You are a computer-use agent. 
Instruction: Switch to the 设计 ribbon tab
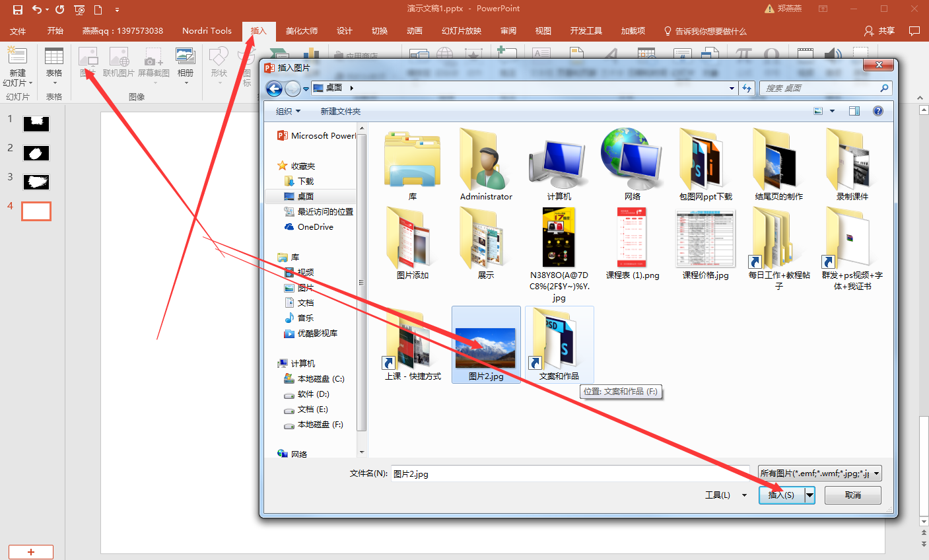pos(344,31)
